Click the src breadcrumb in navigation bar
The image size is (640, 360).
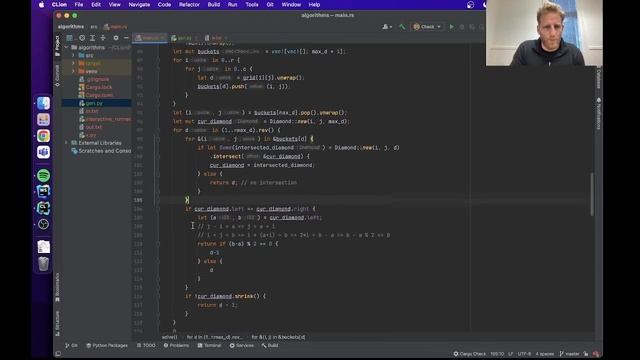(x=94, y=27)
